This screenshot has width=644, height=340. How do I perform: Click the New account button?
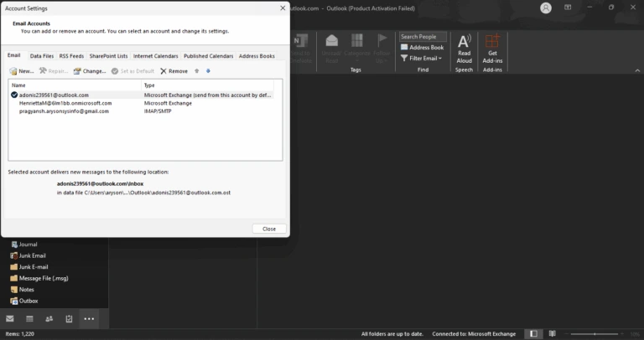tap(22, 71)
